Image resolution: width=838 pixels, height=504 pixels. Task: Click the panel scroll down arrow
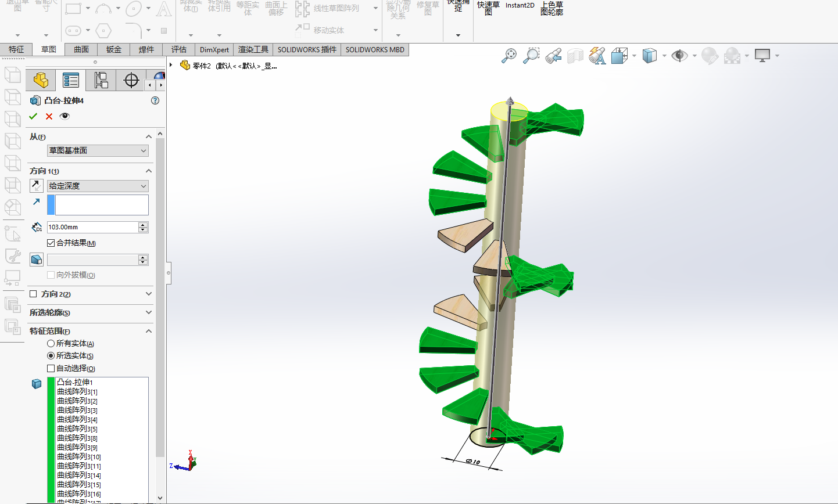point(160,498)
